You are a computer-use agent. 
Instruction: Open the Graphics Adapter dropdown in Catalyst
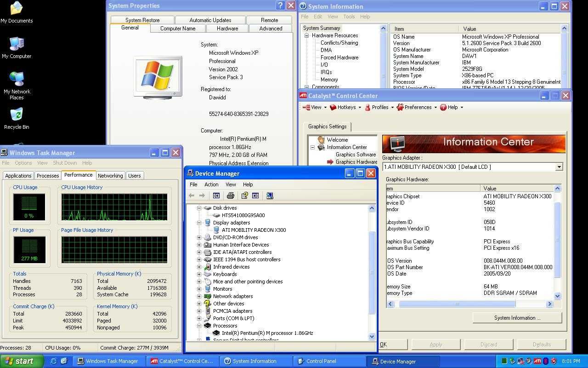(x=559, y=167)
